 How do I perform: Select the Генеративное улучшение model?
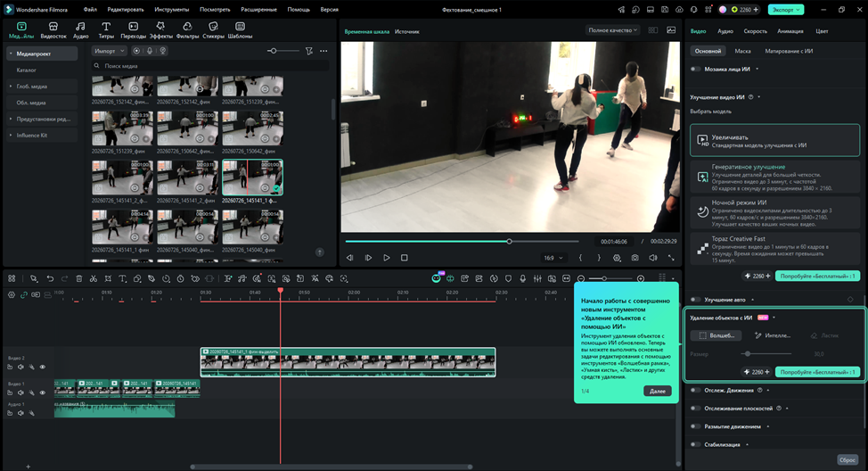coord(775,178)
